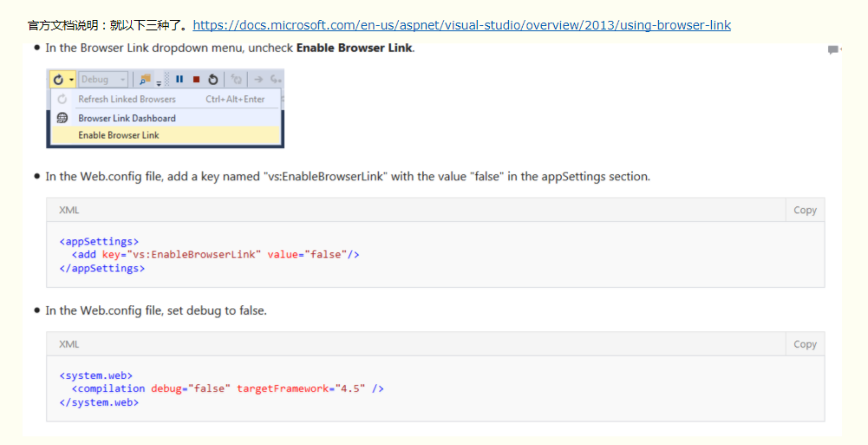Click the grey comment bubble icon

click(x=833, y=49)
